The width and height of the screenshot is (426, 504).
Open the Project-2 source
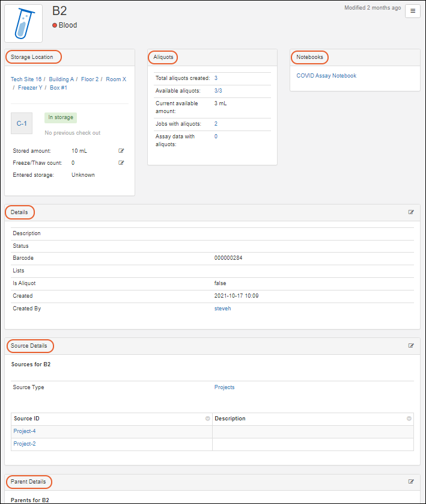pyautogui.click(x=24, y=444)
